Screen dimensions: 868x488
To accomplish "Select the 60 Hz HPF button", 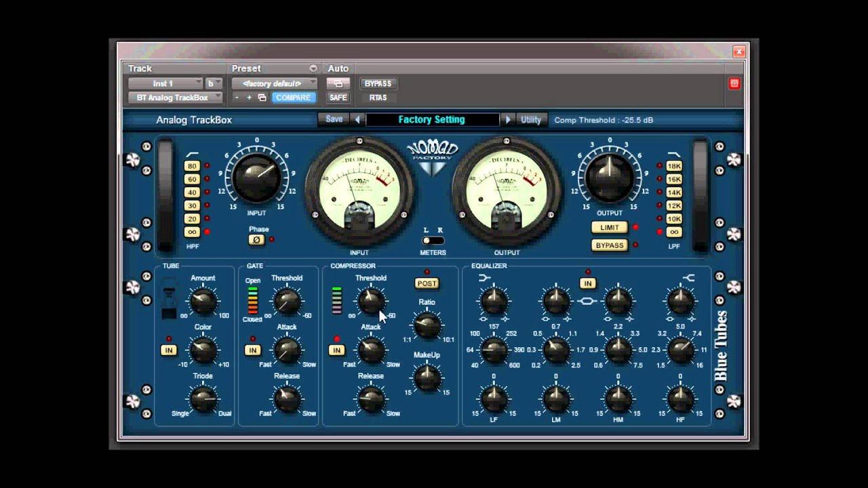I will click(193, 179).
